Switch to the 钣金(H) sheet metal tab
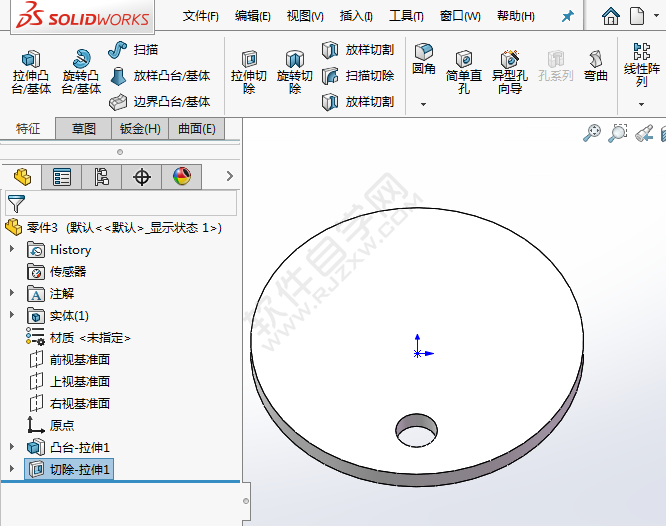The width and height of the screenshot is (666, 526). pyautogui.click(x=140, y=128)
